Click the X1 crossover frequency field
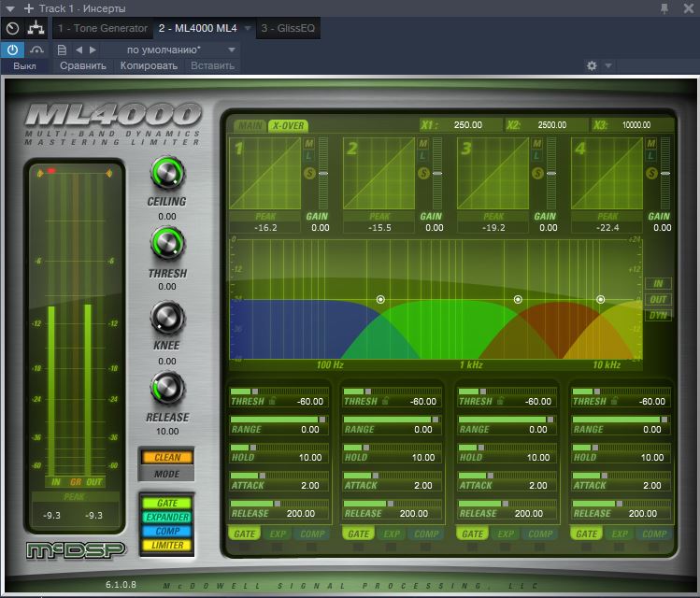 pyautogui.click(x=467, y=125)
